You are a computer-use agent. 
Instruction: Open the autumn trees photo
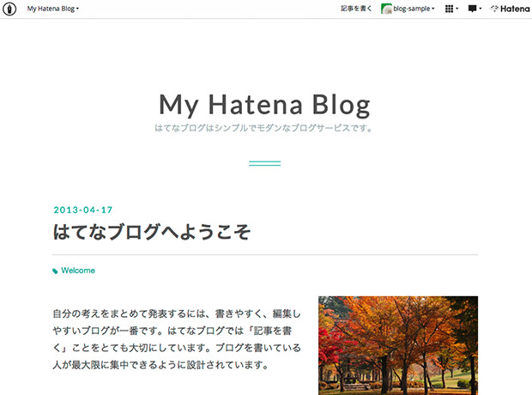398,345
